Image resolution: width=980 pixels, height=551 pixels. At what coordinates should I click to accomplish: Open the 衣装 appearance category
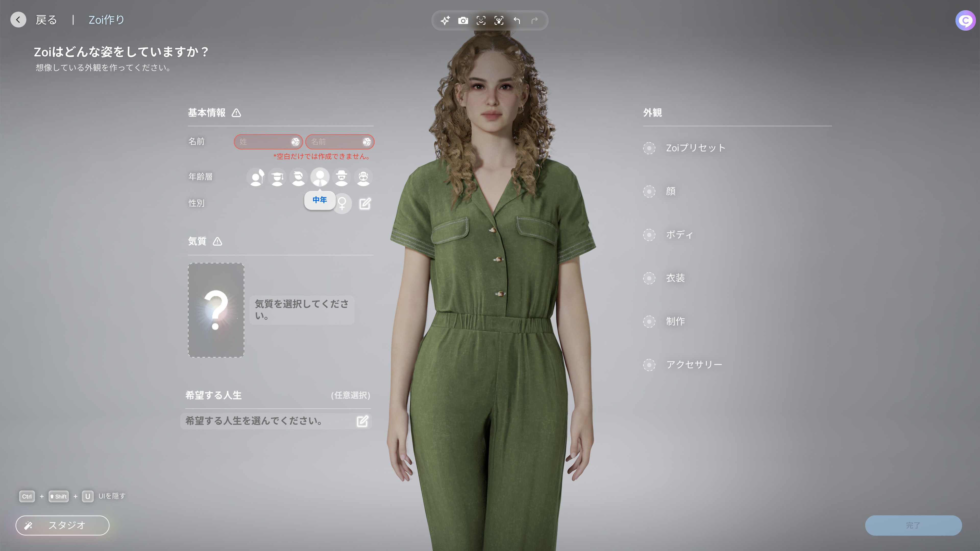pos(675,278)
